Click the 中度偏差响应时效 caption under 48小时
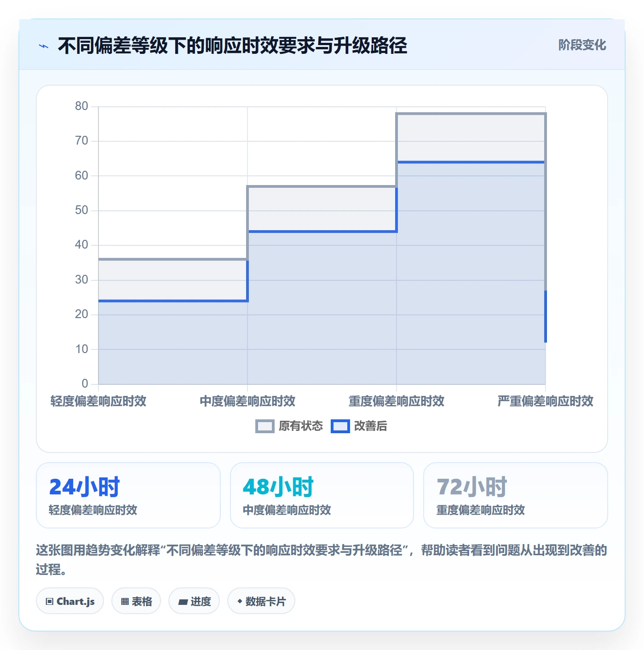 [287, 510]
